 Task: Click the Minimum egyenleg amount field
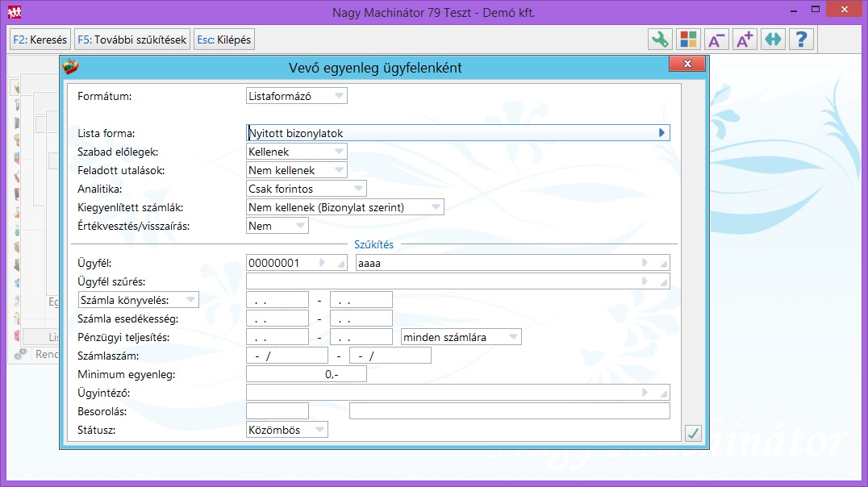[x=306, y=374]
